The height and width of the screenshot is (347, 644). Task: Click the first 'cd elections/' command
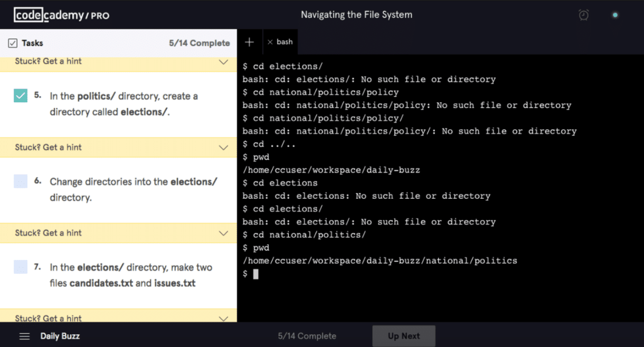pos(282,66)
